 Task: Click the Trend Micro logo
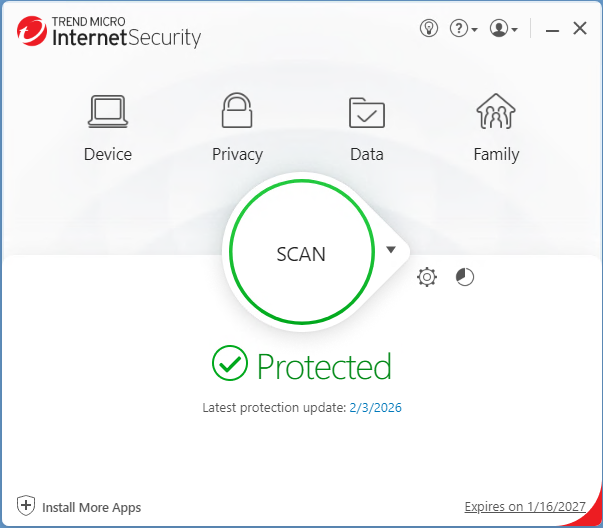pyautogui.click(x=32, y=30)
